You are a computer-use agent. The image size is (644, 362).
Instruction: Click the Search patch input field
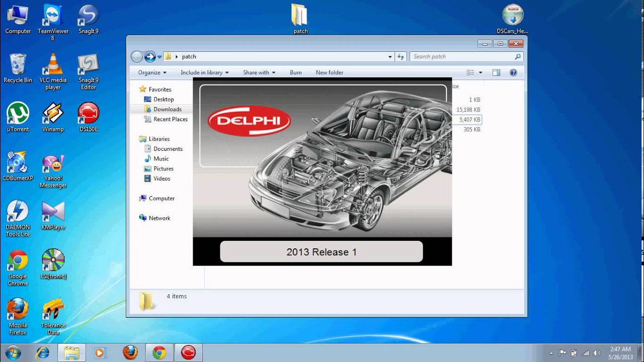coord(463,56)
